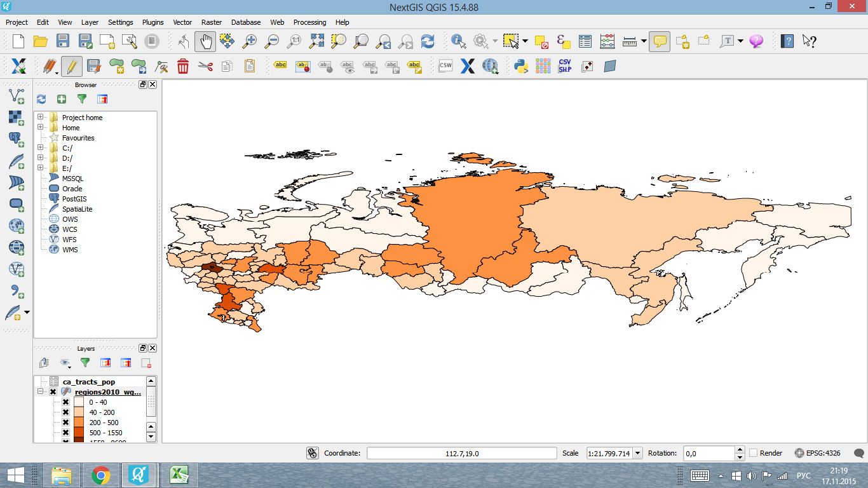The image size is (868, 488).
Task: Refresh the Browser panel
Action: point(41,99)
